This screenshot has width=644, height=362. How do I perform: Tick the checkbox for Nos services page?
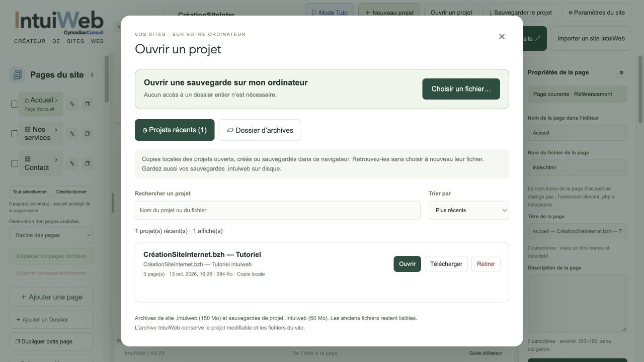pyautogui.click(x=15, y=134)
